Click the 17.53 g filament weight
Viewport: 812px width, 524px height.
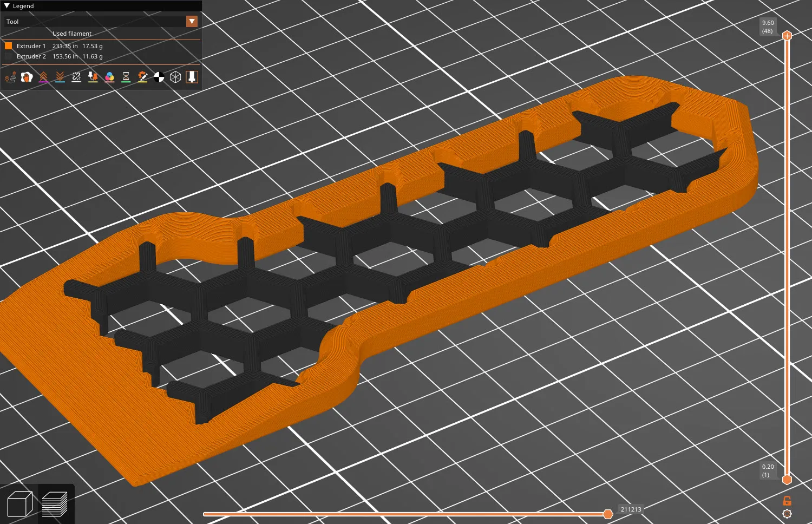[x=93, y=46]
